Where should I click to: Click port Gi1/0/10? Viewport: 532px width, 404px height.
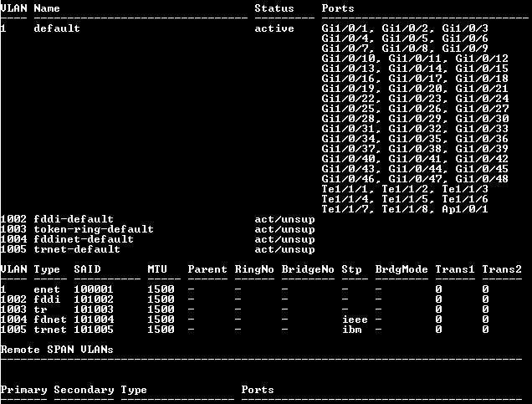[x=348, y=59]
